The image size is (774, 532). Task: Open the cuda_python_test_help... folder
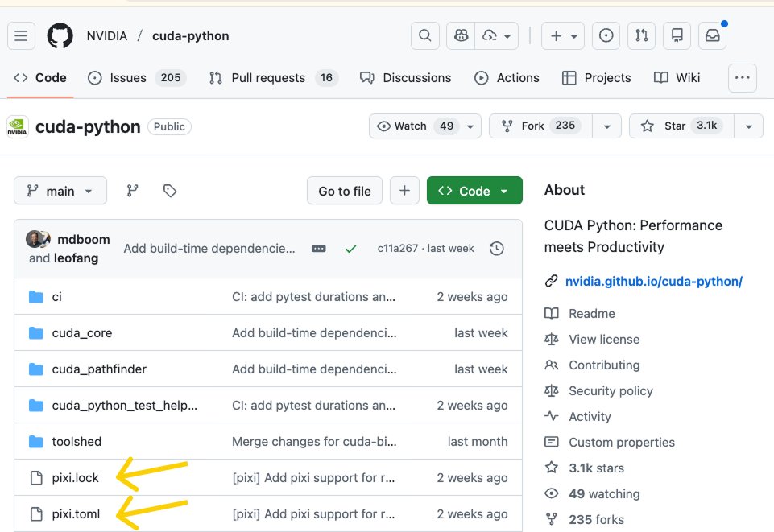[x=124, y=406]
